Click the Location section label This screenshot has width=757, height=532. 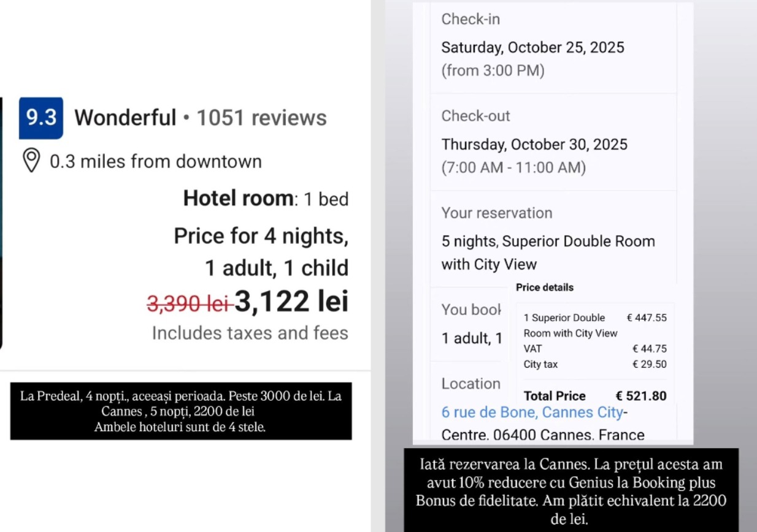471,384
